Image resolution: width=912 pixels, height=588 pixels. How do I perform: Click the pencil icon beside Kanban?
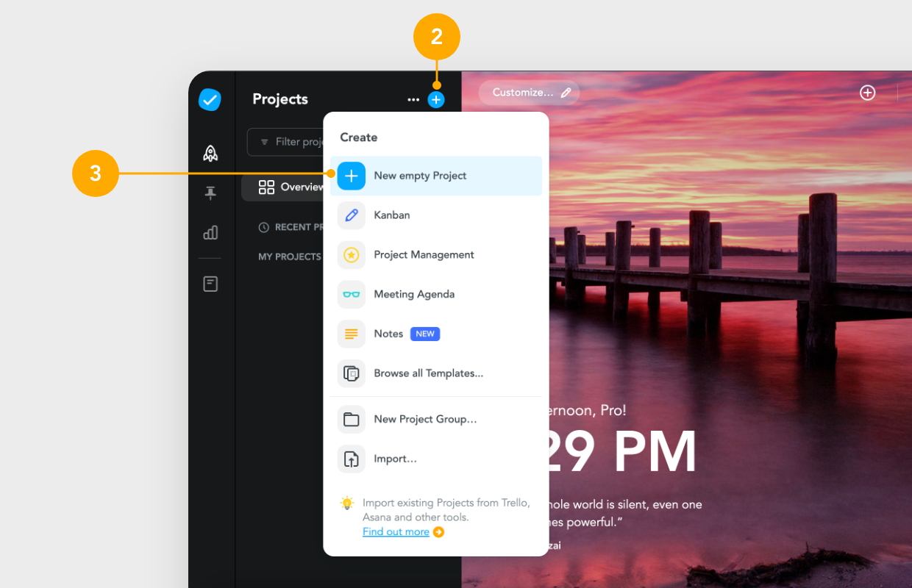pyautogui.click(x=351, y=215)
